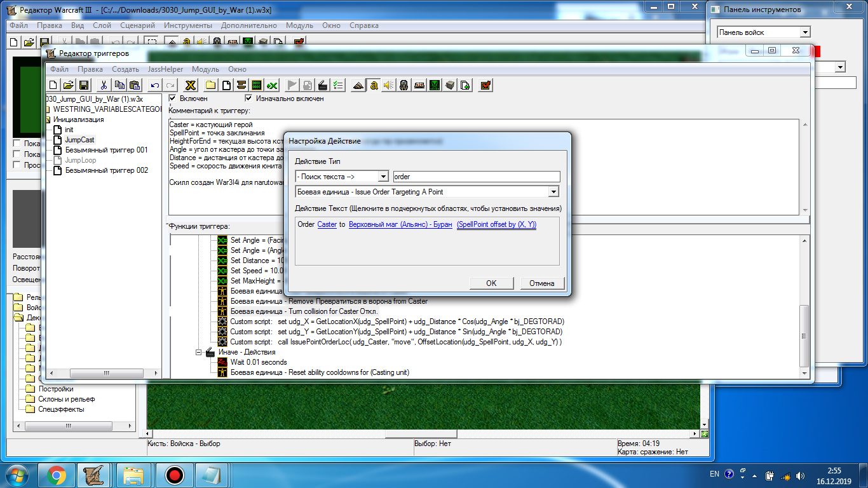Toggle the 'Прос' checkbox in main editor
This screenshot has height=488, width=868.
(x=17, y=165)
